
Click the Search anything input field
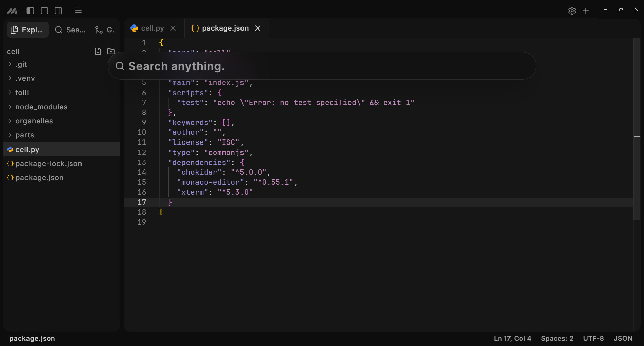321,66
